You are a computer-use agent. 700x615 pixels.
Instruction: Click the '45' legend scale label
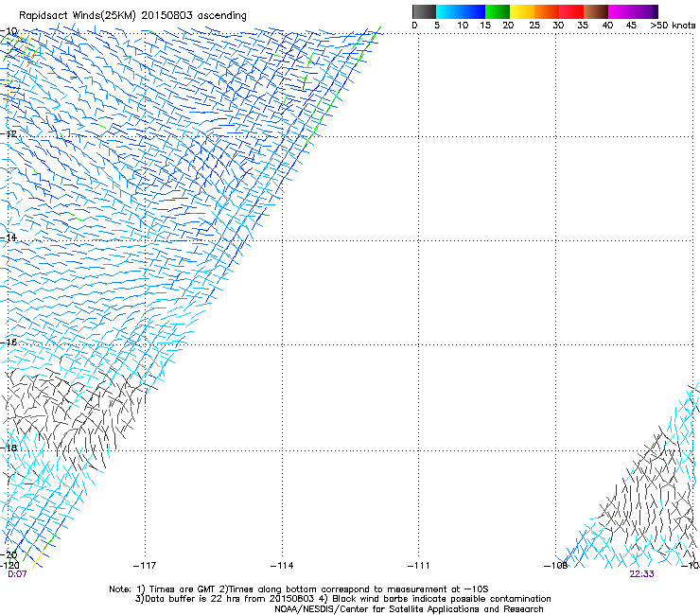631,26
